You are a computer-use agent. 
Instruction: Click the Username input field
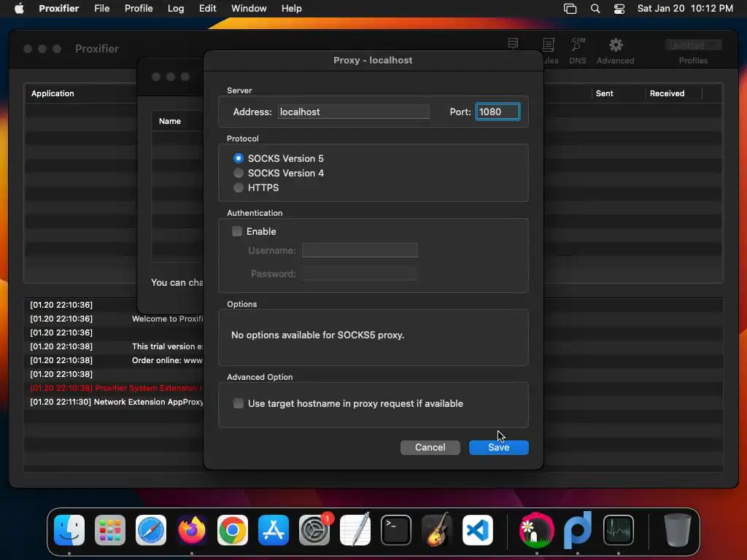[360, 251]
